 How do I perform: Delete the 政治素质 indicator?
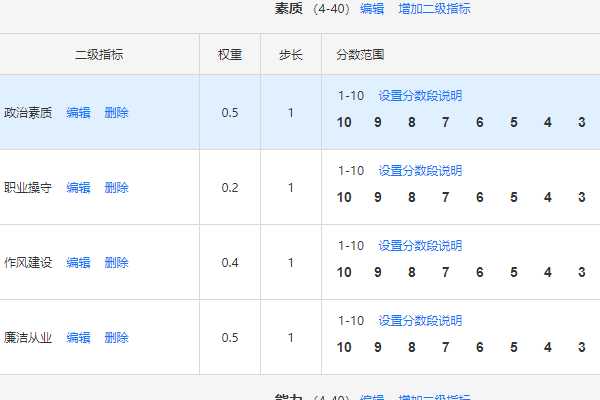pyautogui.click(x=117, y=113)
